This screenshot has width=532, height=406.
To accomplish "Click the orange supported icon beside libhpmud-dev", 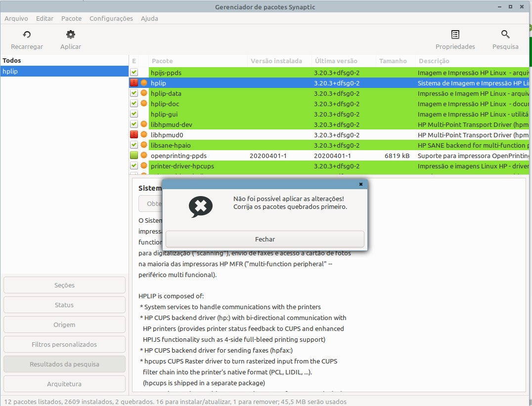I will click(144, 124).
